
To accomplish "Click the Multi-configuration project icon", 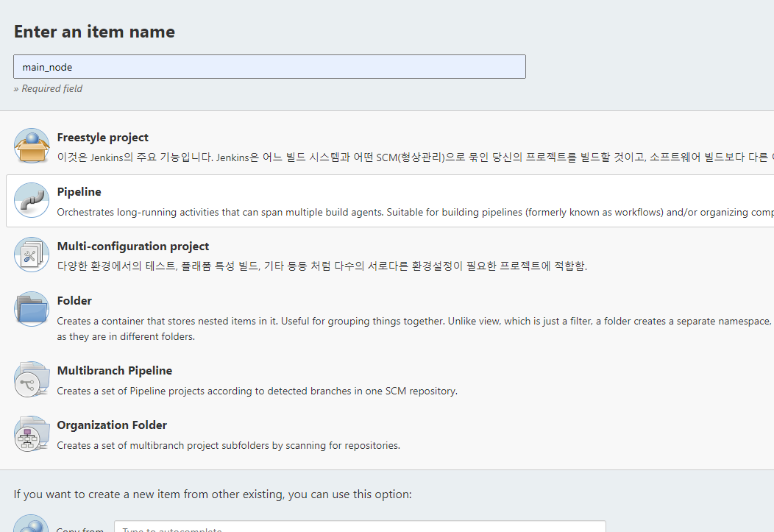I will click(32, 255).
